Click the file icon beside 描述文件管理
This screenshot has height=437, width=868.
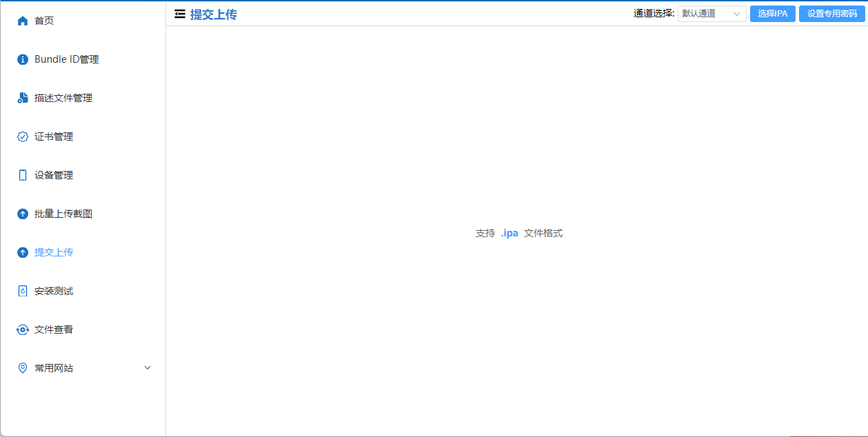click(23, 98)
